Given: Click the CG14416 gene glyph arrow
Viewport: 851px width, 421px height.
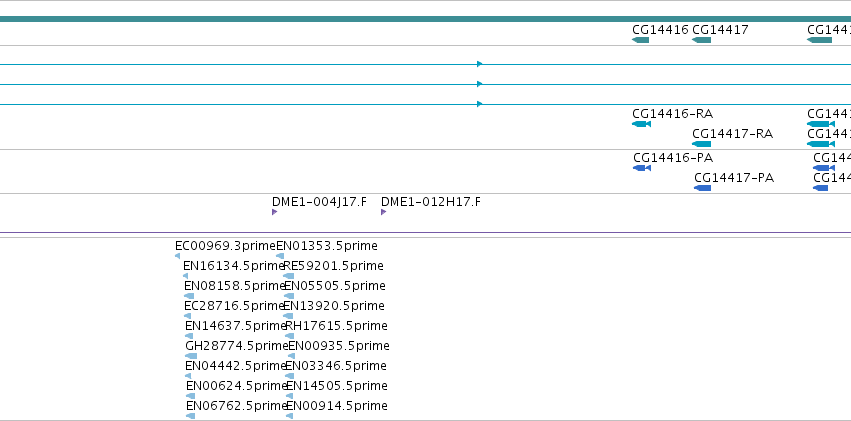Looking at the screenshot, I should 640,40.
